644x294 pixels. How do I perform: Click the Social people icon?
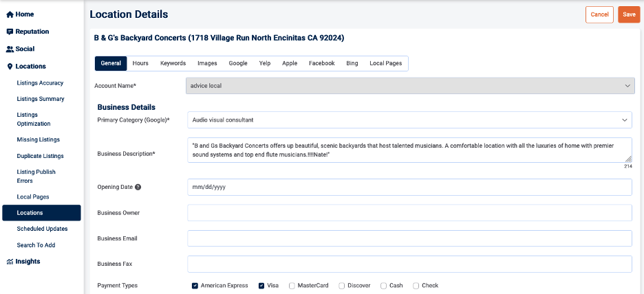10,49
